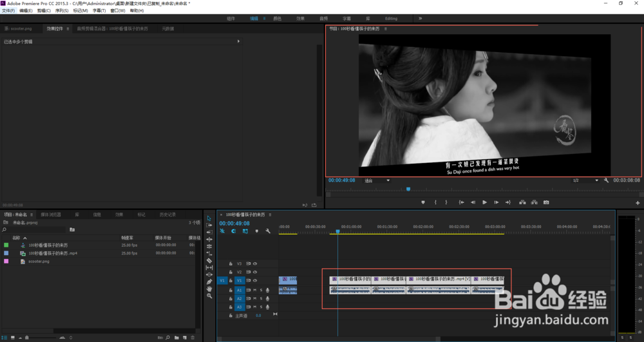Screen dimensions: 644x342
Task: Open the timeline sequence panel menu
Action: click(270, 214)
